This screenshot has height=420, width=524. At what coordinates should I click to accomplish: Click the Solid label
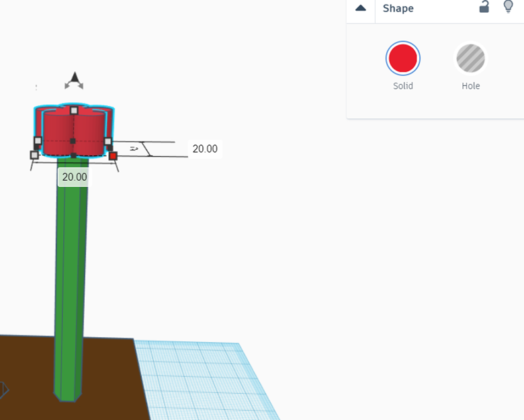[402, 86]
